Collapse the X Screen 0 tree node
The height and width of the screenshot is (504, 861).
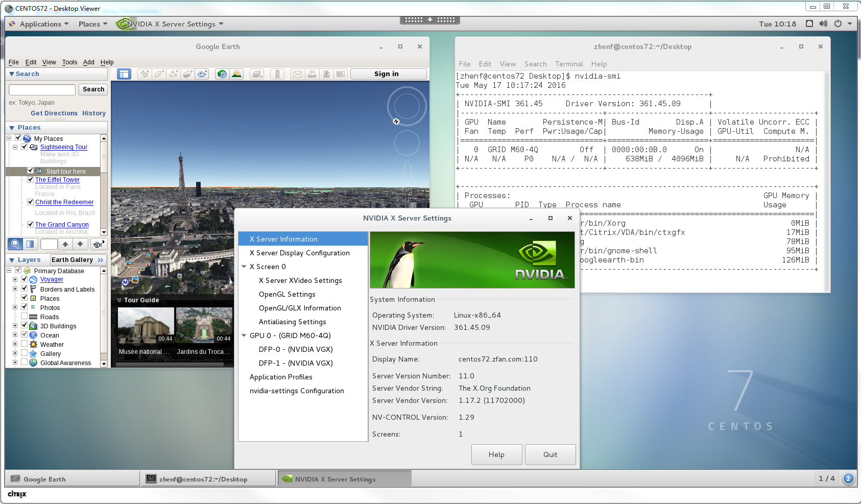point(244,267)
